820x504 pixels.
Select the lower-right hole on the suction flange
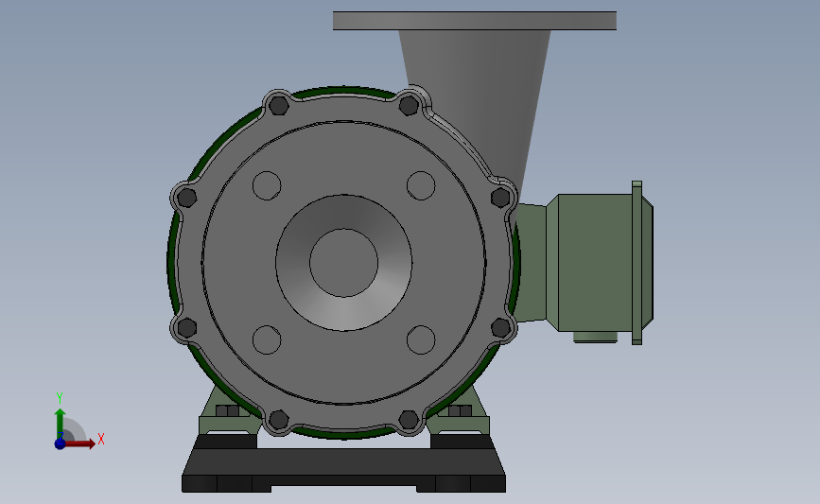tap(421, 339)
